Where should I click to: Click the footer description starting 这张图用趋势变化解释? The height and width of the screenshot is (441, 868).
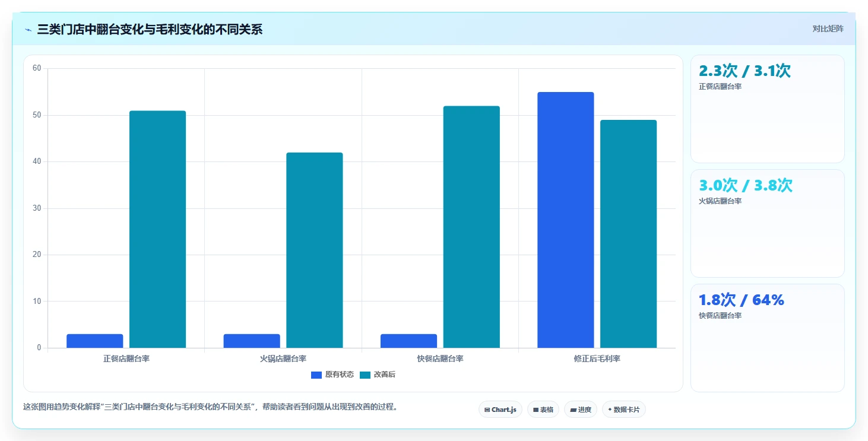pyautogui.click(x=210, y=407)
